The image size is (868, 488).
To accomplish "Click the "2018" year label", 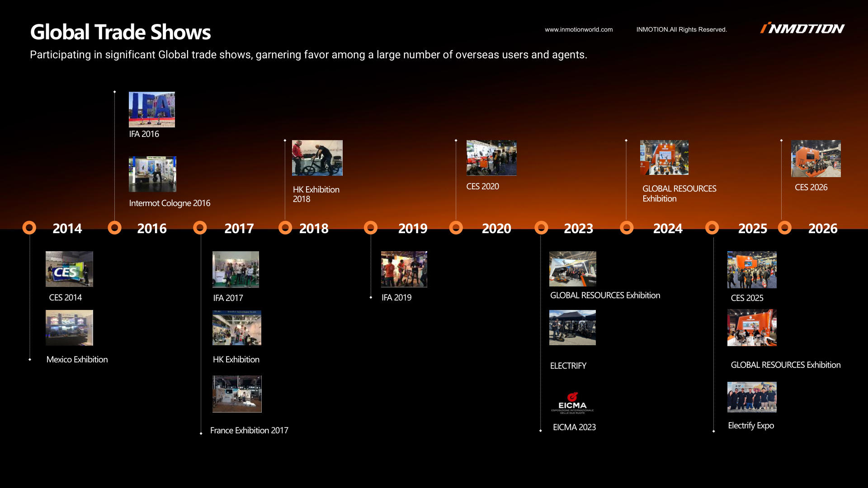I will click(x=314, y=229).
